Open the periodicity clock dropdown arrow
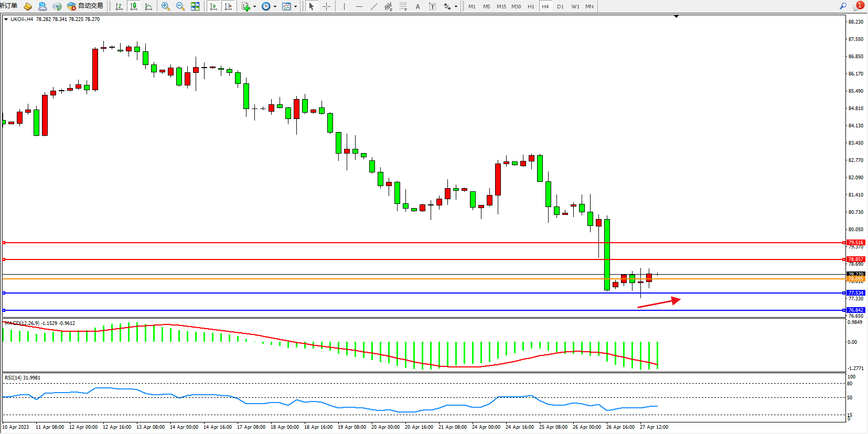Viewport: 868px width, 434px height. (275, 7)
